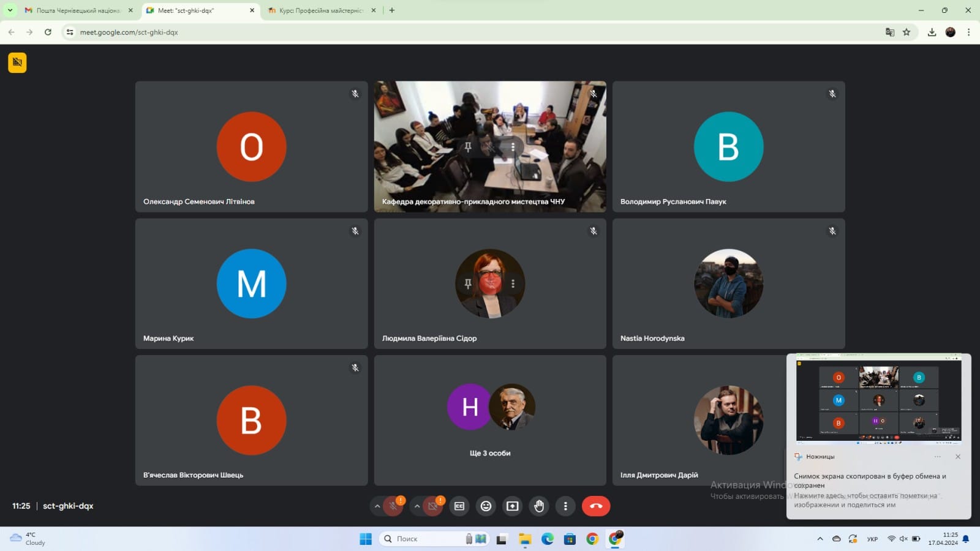Open "Ще 3 особи" participants tile
Screen dimensions: 980x551
coord(490,421)
